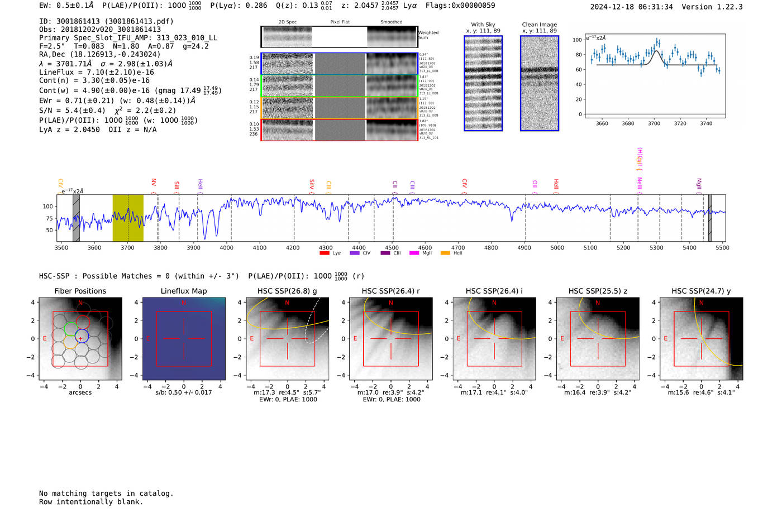Click the gray hatched band near 5460Å
Screen dimensions: 782x532
pyautogui.click(x=710, y=218)
